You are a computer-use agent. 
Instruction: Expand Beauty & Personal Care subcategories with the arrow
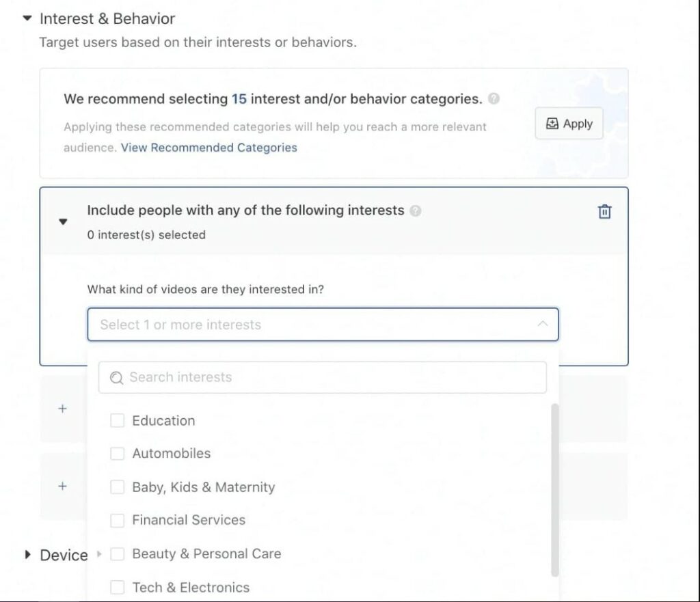(x=99, y=553)
